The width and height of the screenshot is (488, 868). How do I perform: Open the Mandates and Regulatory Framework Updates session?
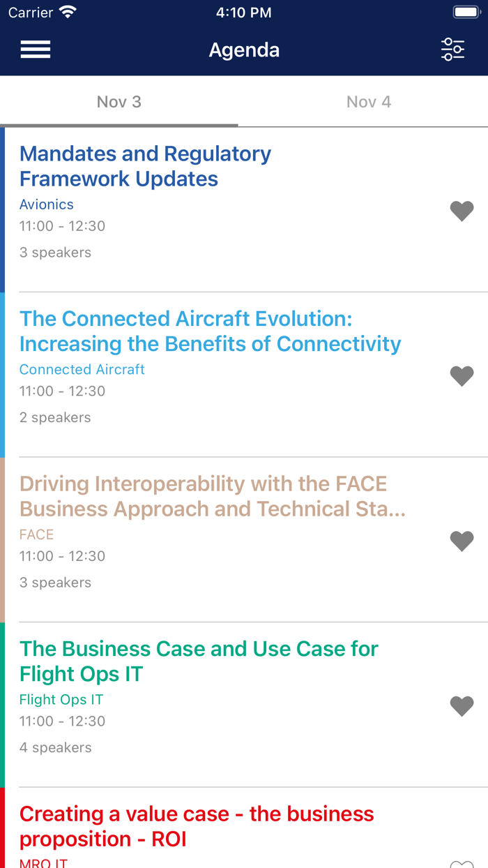(145, 166)
